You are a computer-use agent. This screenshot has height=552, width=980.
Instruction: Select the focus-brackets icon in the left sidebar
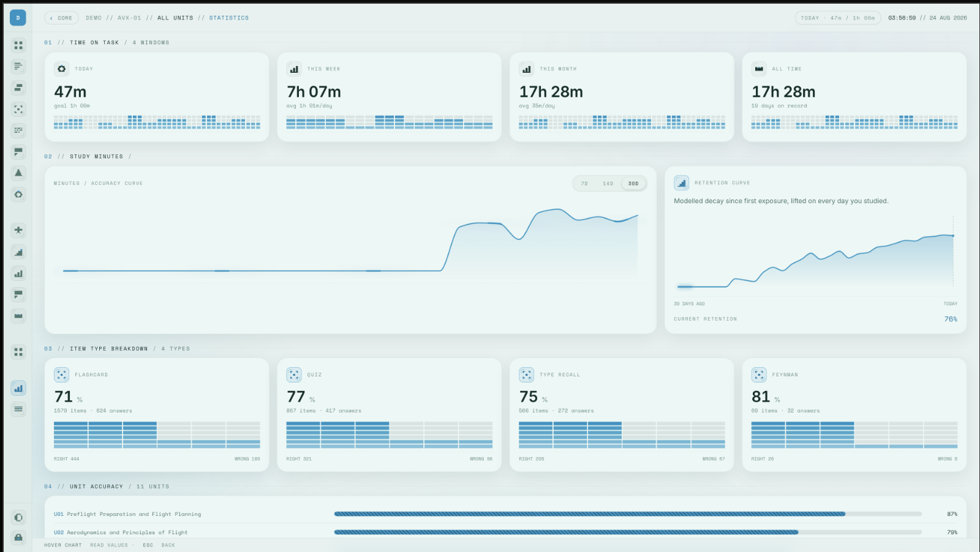click(x=18, y=109)
